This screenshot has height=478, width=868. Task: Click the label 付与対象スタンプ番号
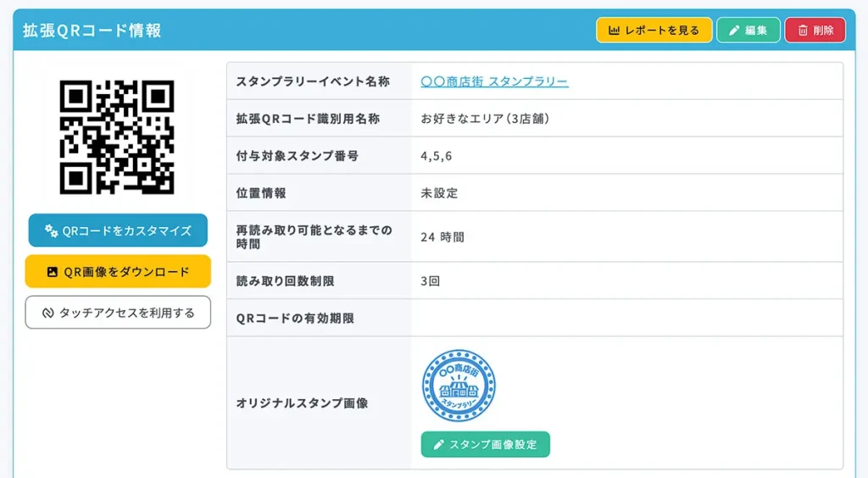click(x=298, y=156)
